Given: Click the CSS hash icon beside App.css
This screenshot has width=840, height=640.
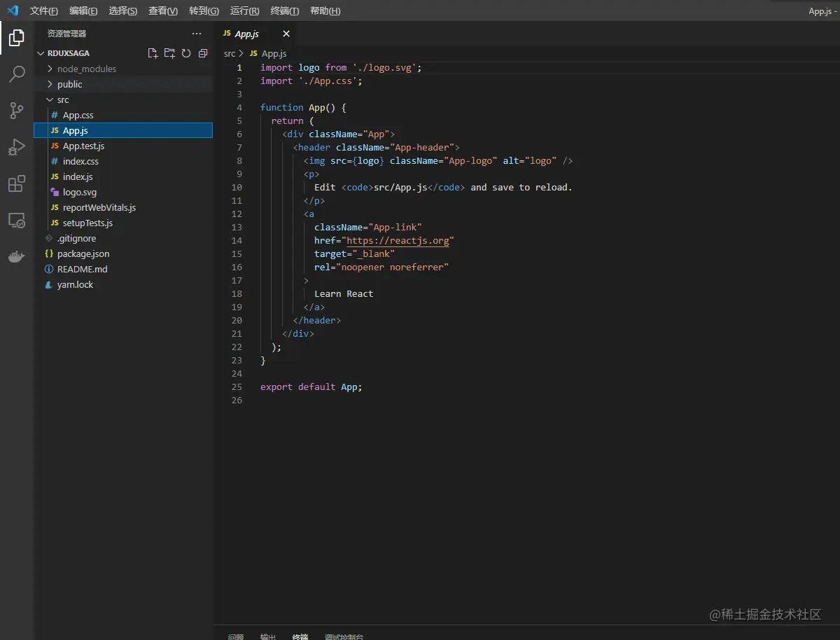Looking at the screenshot, I should [x=55, y=115].
